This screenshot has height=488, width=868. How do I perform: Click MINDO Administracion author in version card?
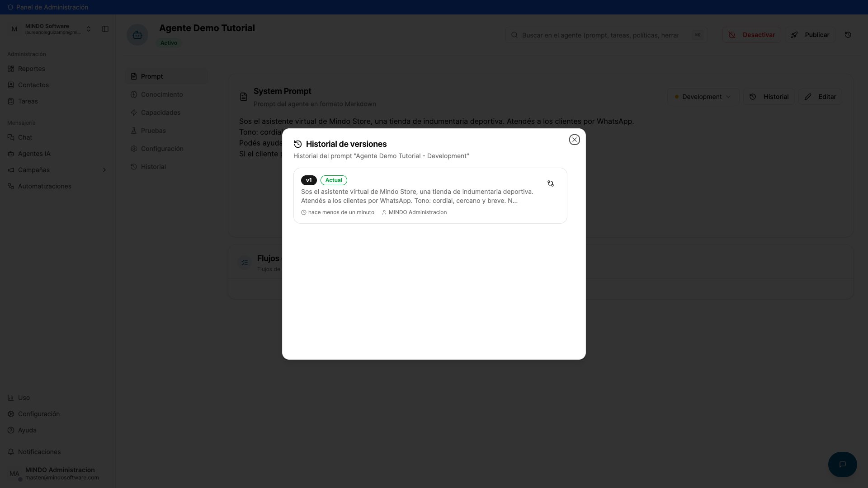[414, 212]
